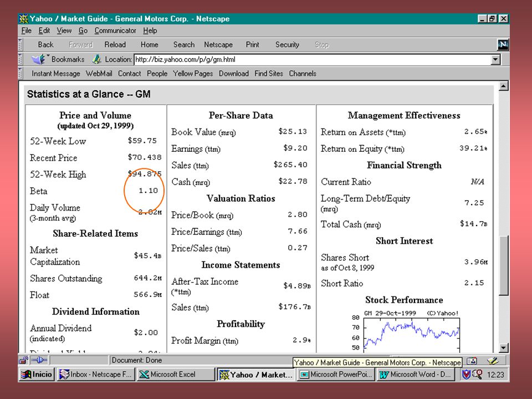Open the Composer pencil icon in component bar
This screenshot has height=399, width=532.
coord(493,361)
